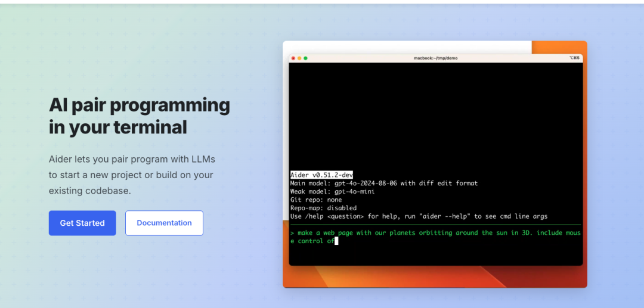644x308 pixels.
Task: Click the green zoom dot in the terminal
Action: (305, 58)
